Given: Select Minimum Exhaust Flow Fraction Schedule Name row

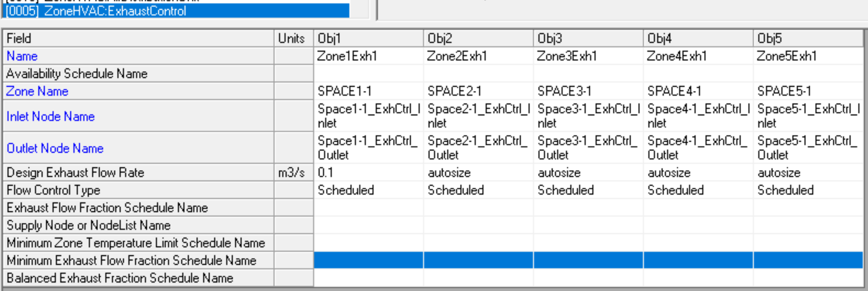Looking at the screenshot, I should 131,261.
